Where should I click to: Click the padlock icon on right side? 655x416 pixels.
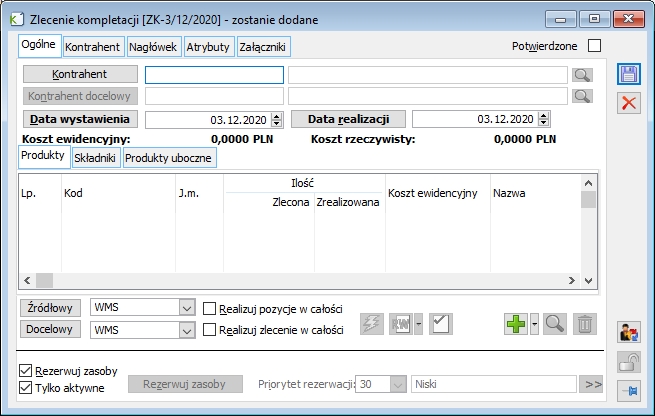(629, 362)
